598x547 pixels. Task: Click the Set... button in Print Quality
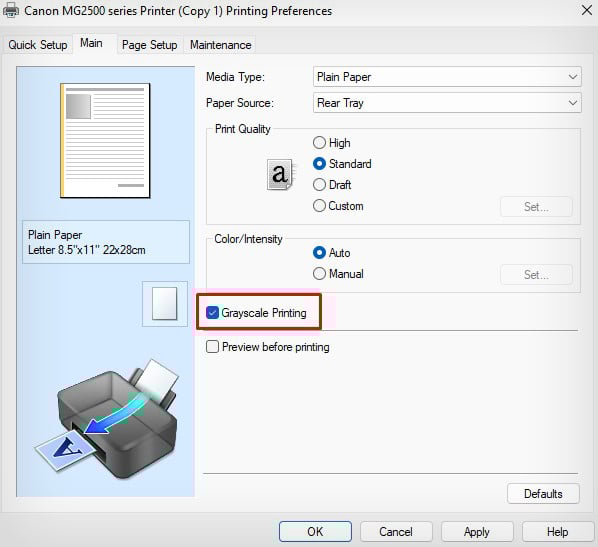536,207
